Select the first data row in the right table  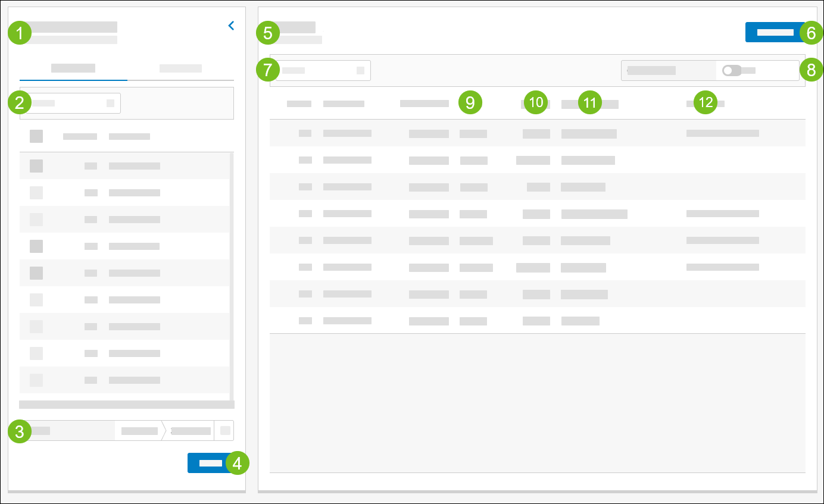tap(537, 133)
